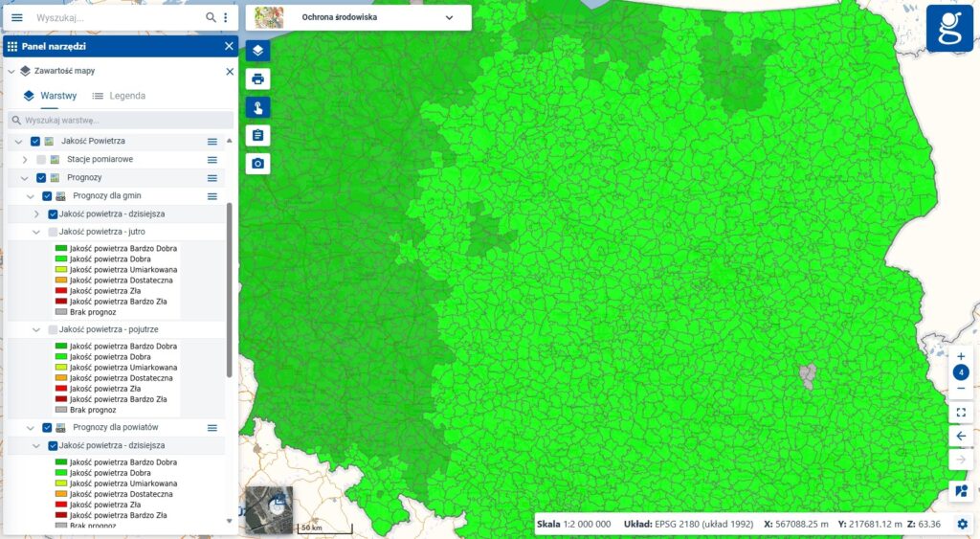
Task: Click the print map button
Action: (257, 79)
